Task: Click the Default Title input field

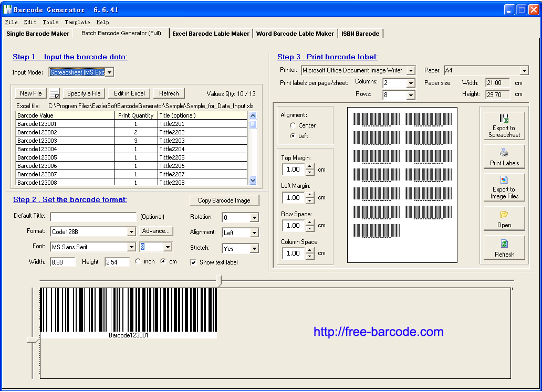Action: tap(93, 217)
